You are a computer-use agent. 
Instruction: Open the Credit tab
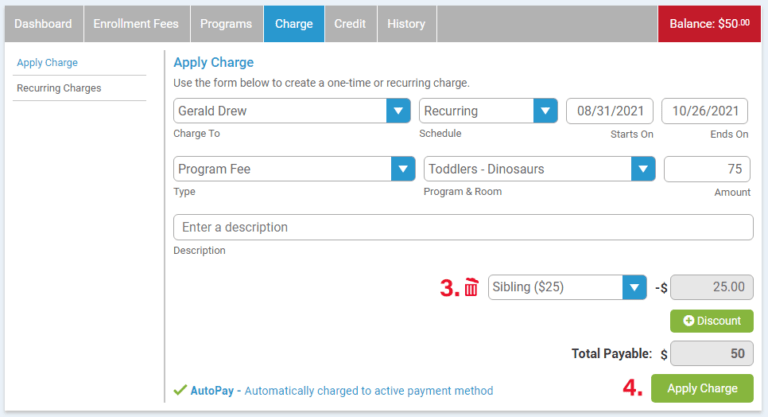350,24
